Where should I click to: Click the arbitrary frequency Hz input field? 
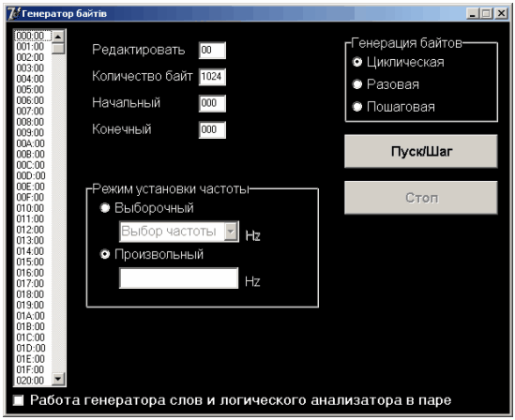178,278
